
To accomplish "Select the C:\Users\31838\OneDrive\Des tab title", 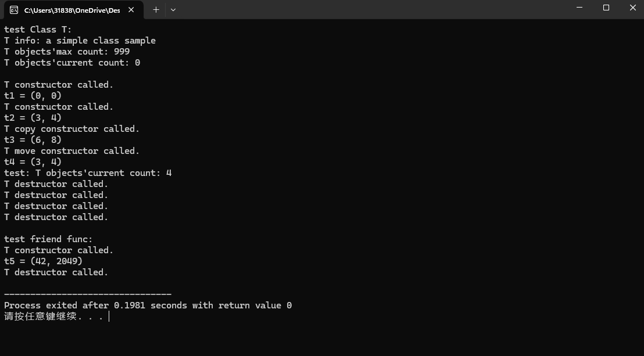I will coord(72,10).
